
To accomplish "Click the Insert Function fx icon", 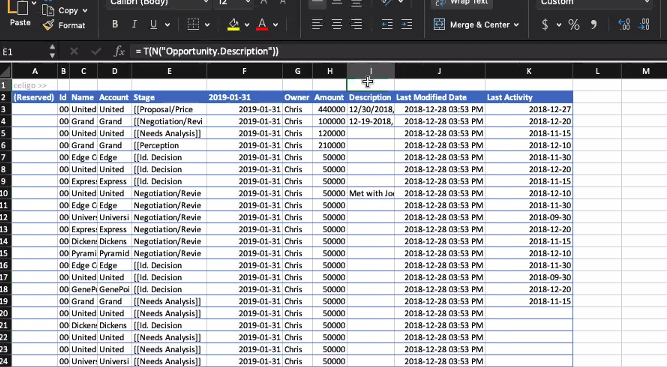I will coord(119,51).
